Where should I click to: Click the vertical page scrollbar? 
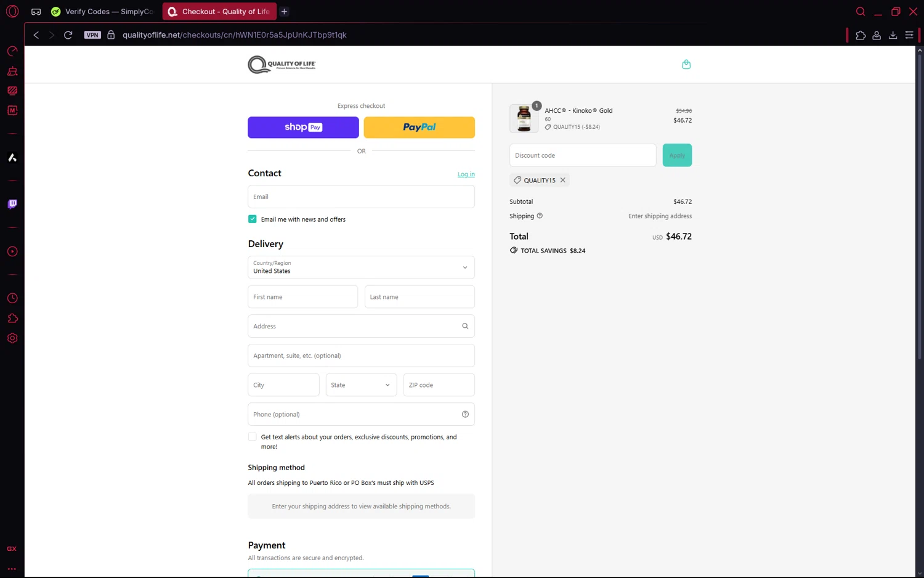tap(920, 206)
